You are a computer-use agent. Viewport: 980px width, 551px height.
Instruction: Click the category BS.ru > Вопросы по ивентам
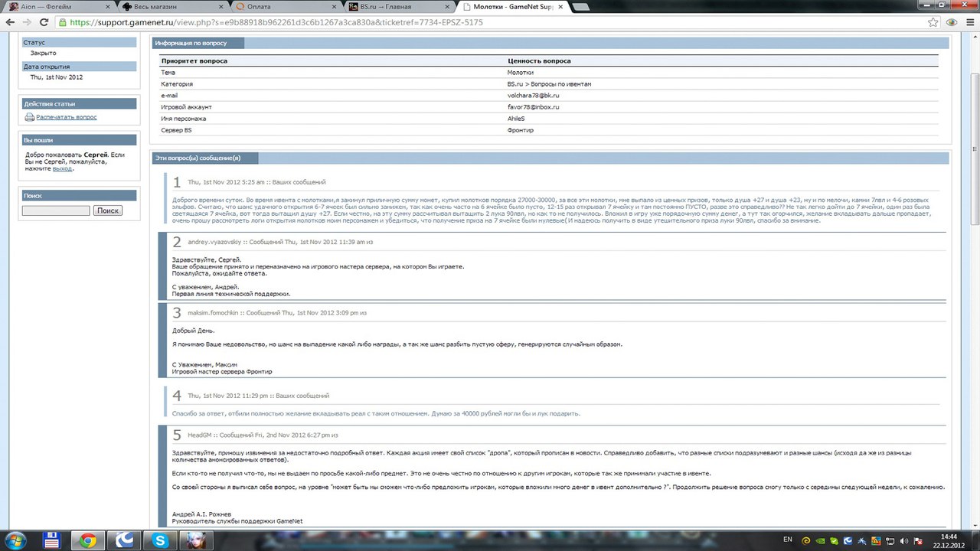[549, 83]
